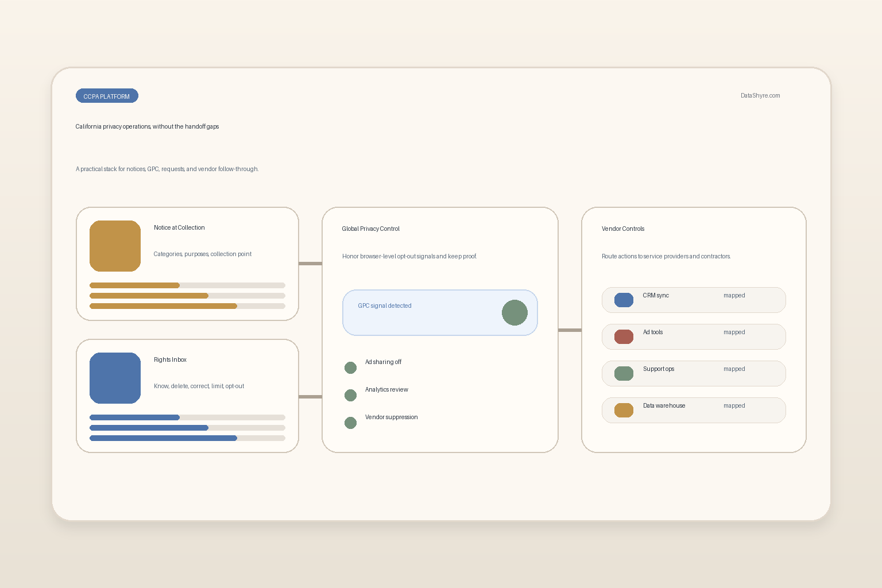Open the Global Privacy Control heading
The image size is (882, 588).
pos(370,229)
